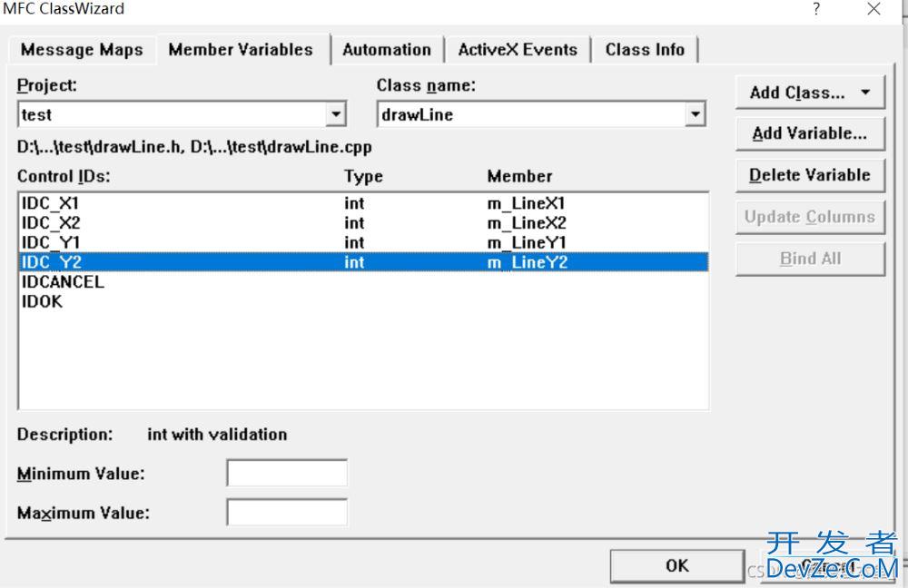This screenshot has width=908, height=588.
Task: Click the Class name combo box showing drawLine
Action: [541, 114]
